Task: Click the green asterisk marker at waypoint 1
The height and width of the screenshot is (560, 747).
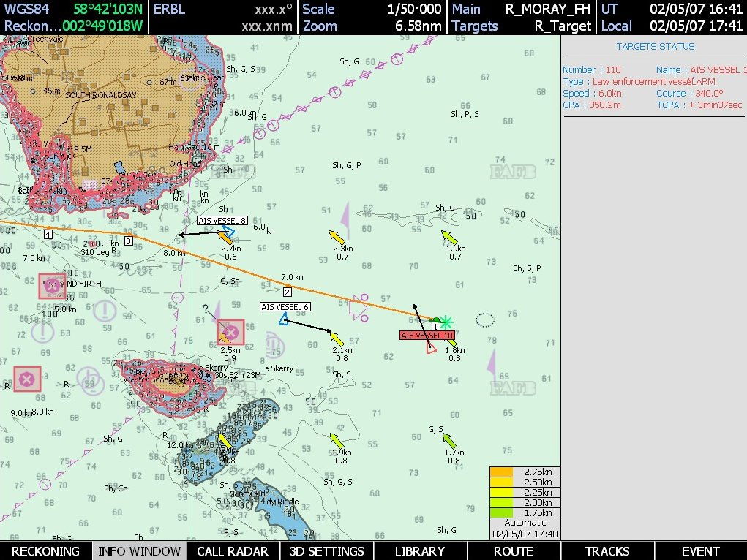Action: click(x=446, y=322)
